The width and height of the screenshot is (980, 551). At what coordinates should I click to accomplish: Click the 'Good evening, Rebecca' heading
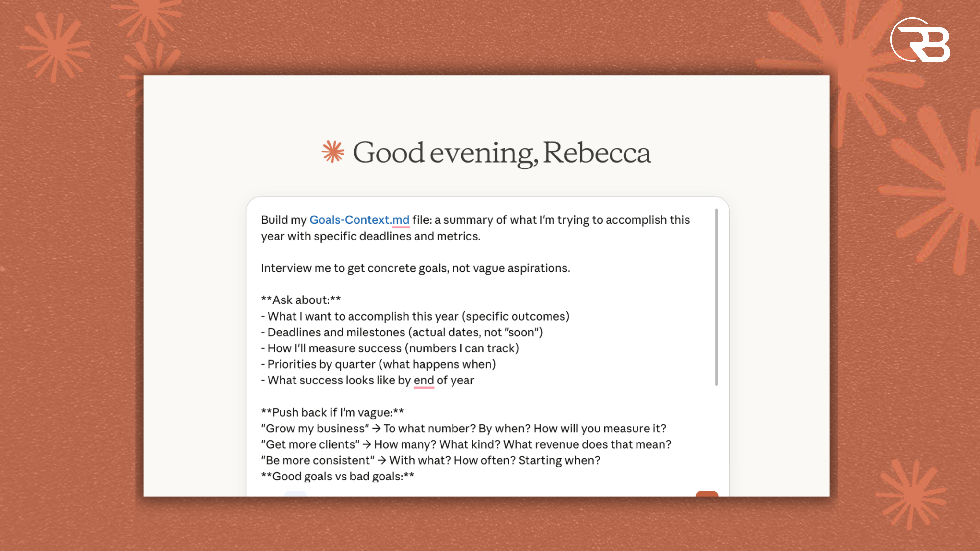point(502,153)
